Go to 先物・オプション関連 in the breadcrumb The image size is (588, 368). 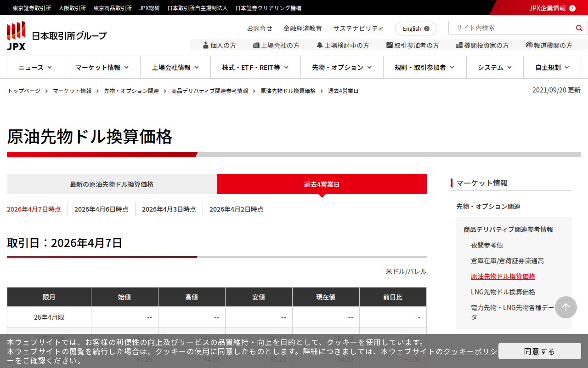pyautogui.click(x=131, y=91)
